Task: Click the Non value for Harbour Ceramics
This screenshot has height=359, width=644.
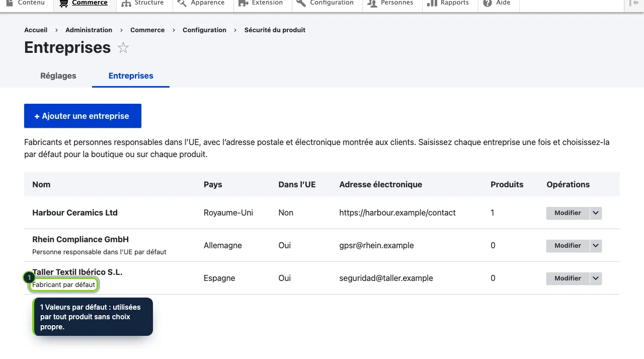Action: [x=286, y=213]
